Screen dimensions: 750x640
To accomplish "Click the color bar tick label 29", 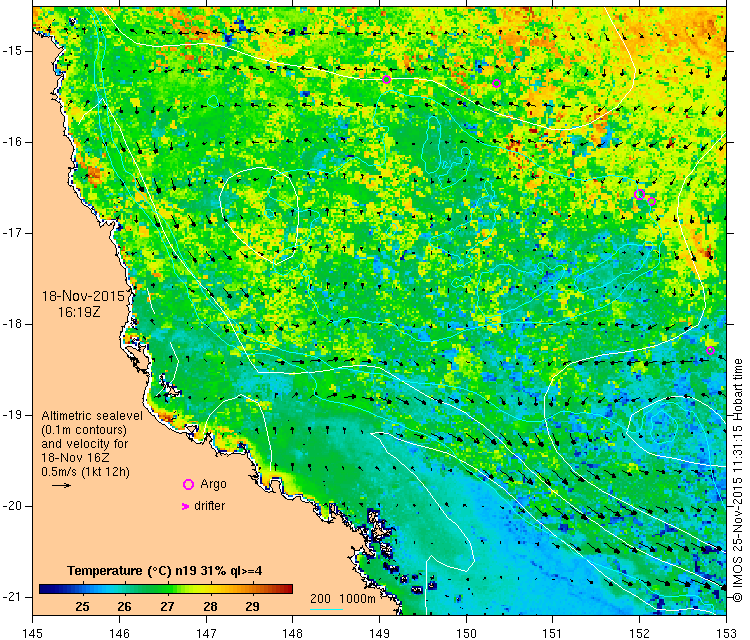I will (x=253, y=607).
